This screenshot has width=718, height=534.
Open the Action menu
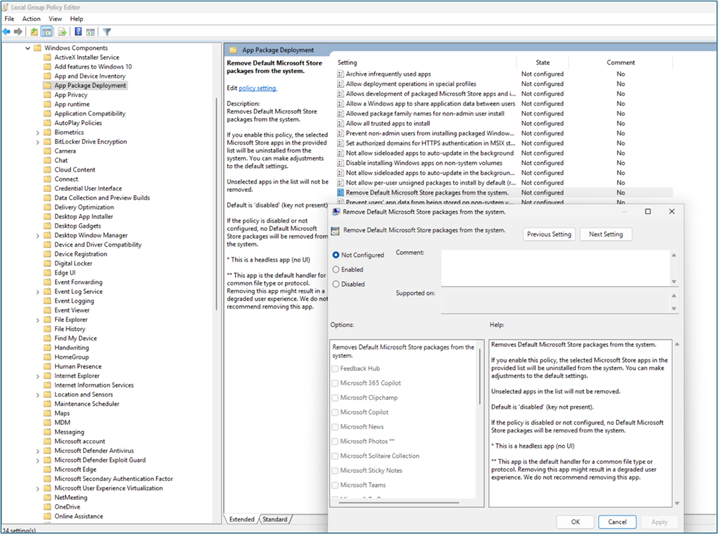click(31, 19)
